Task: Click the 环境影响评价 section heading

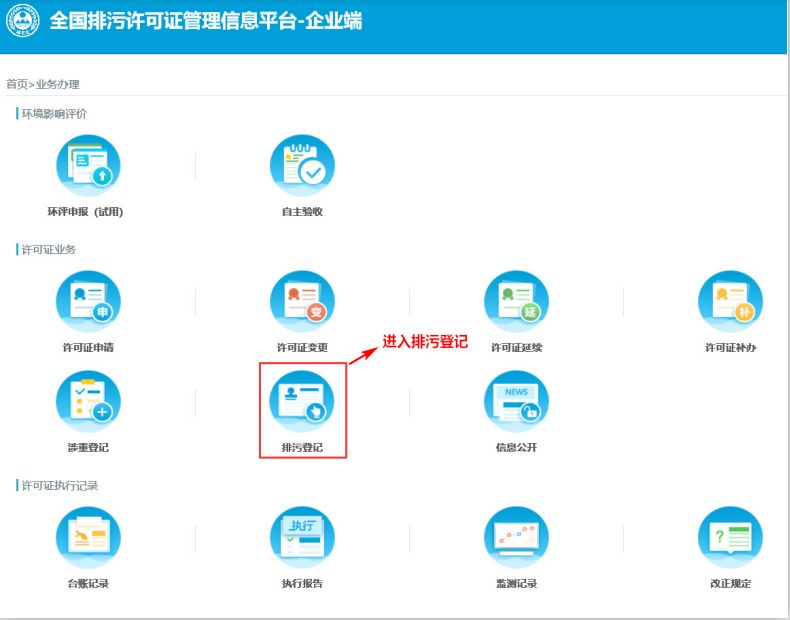Action: point(54,113)
